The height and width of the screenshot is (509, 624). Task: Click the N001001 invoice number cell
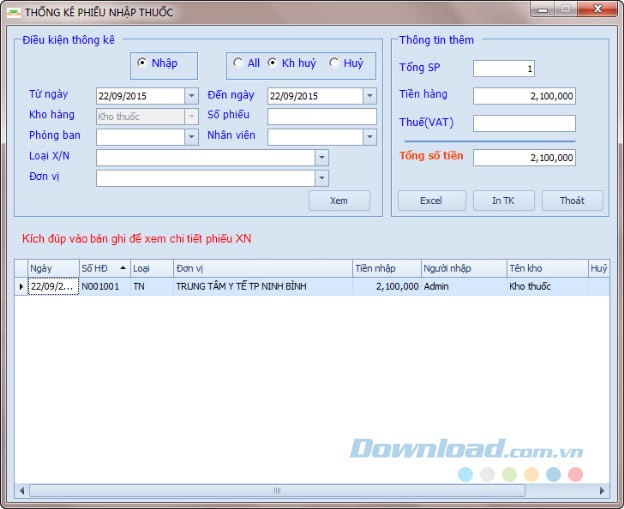point(105,287)
